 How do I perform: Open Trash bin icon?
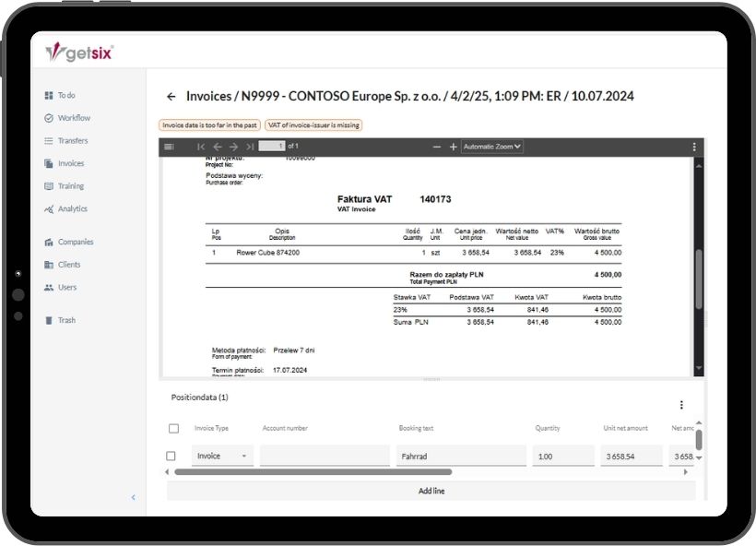(49, 320)
